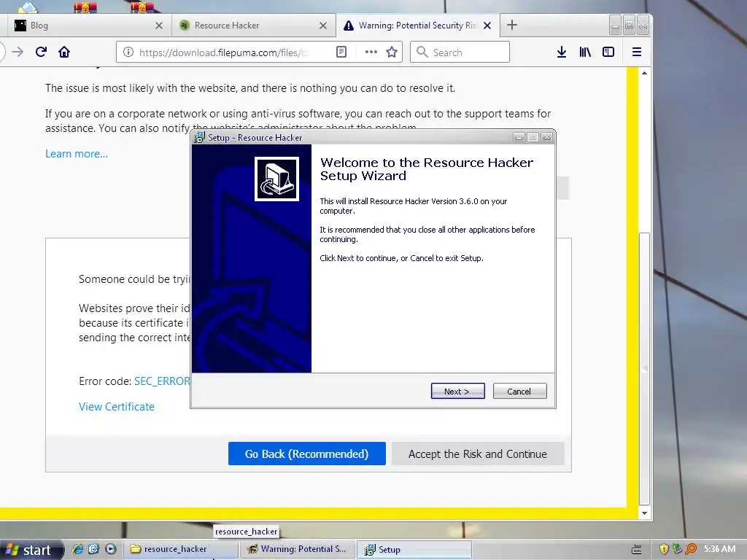Click the setup wizard computer image
Viewport: 747px width, 560px height.
click(276, 179)
